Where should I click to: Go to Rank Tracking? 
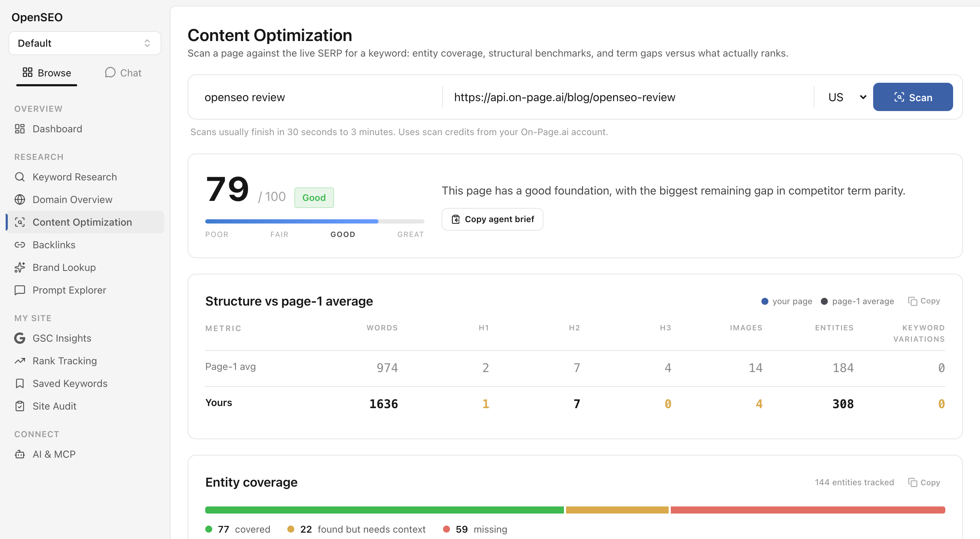tap(85, 361)
